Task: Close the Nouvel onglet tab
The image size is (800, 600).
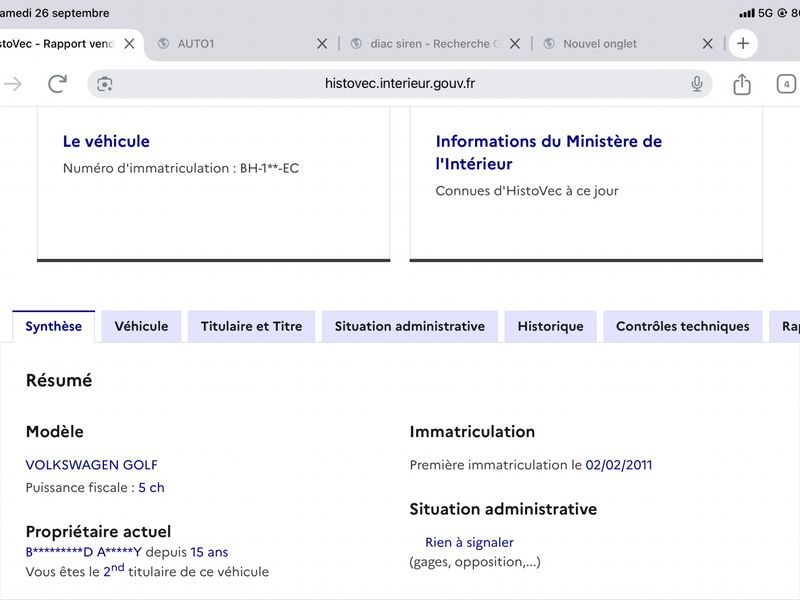Action: [x=708, y=44]
